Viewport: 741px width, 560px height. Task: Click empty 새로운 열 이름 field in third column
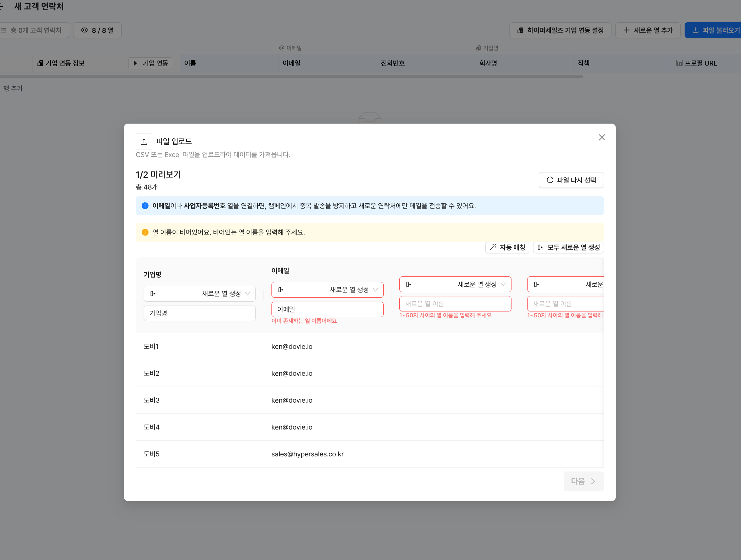point(455,304)
